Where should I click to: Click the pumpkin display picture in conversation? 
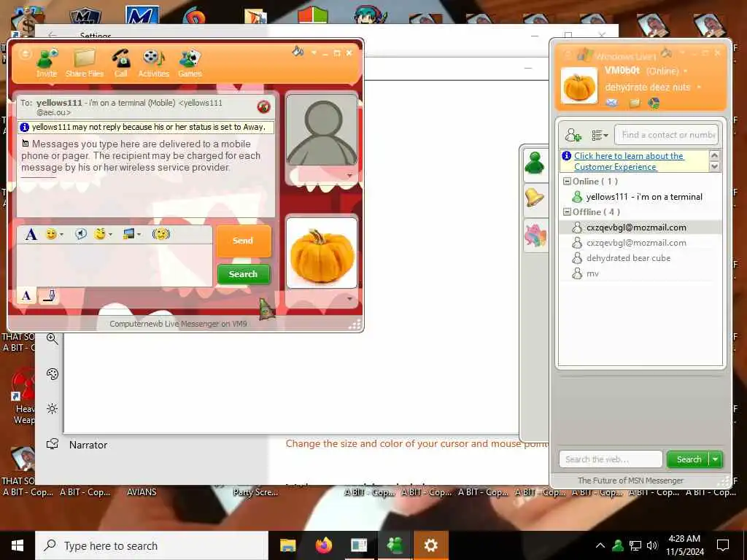[x=322, y=253]
